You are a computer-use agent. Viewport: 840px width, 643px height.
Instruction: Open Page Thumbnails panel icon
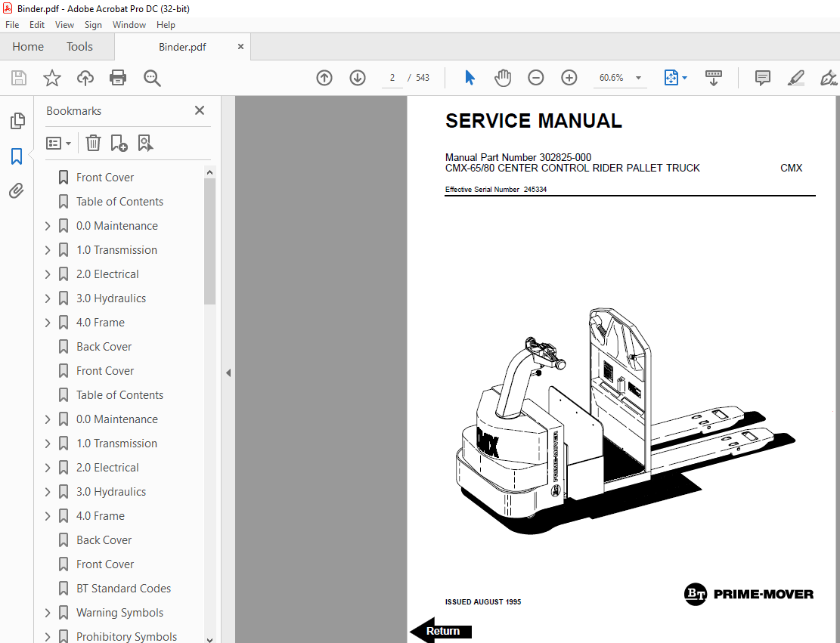17,121
